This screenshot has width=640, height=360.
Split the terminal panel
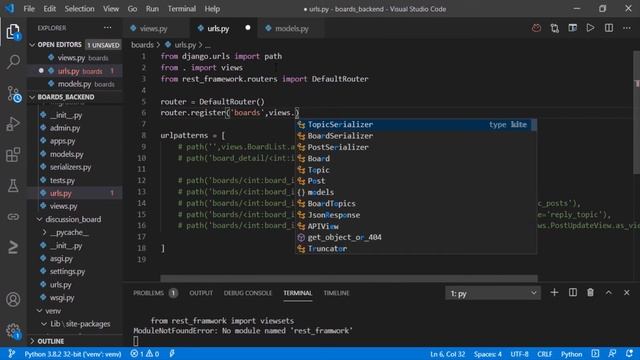(x=573, y=293)
